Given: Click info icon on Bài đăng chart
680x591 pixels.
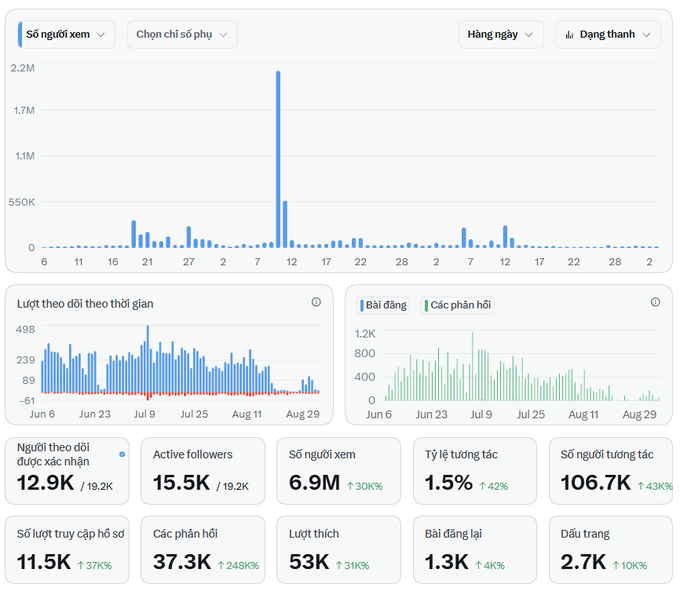Looking at the screenshot, I should point(655,302).
